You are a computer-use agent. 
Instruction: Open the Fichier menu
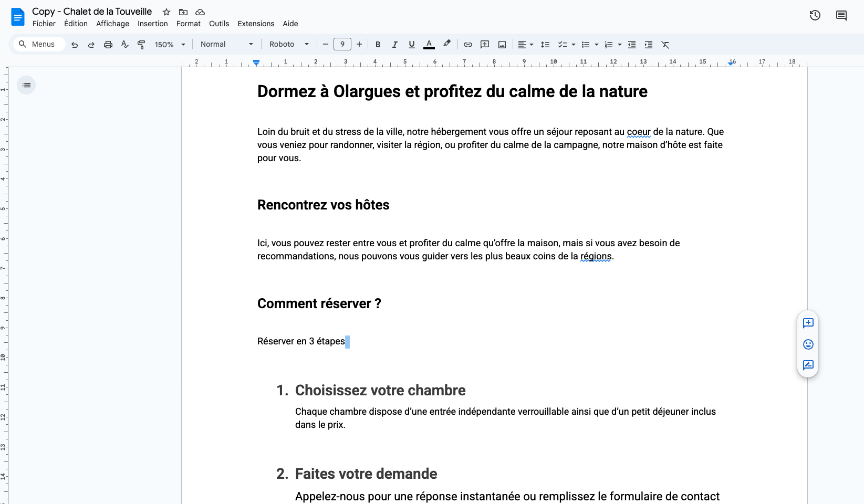[44, 24]
